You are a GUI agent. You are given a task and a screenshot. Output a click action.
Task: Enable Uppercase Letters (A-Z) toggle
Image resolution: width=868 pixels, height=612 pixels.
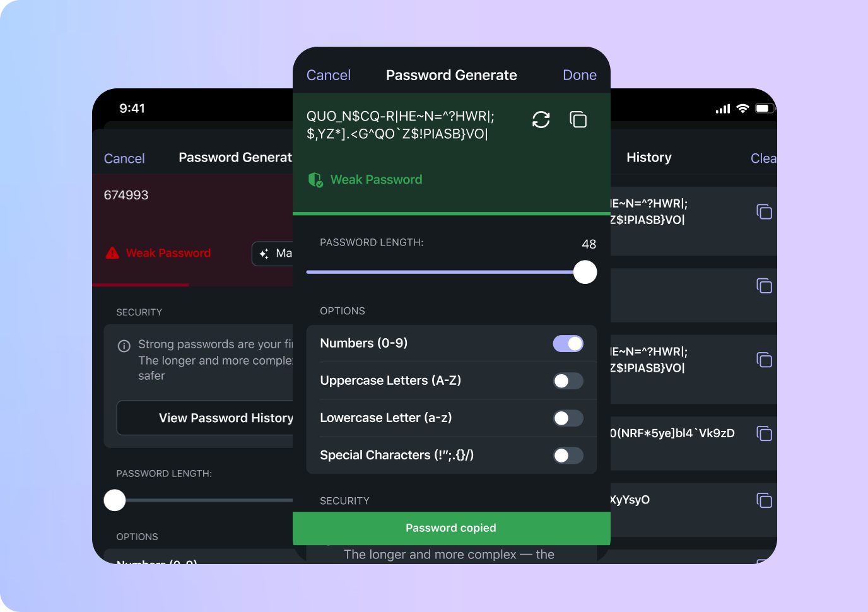568,381
